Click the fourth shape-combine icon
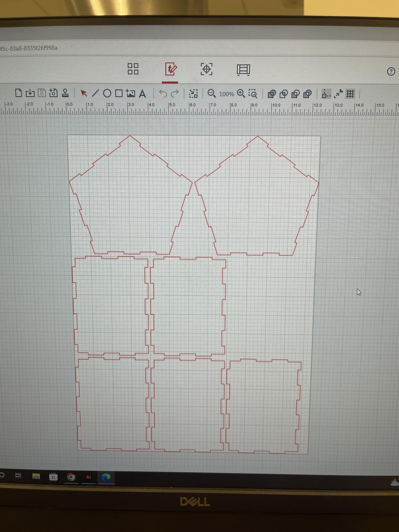The height and width of the screenshot is (532, 399). click(x=307, y=94)
